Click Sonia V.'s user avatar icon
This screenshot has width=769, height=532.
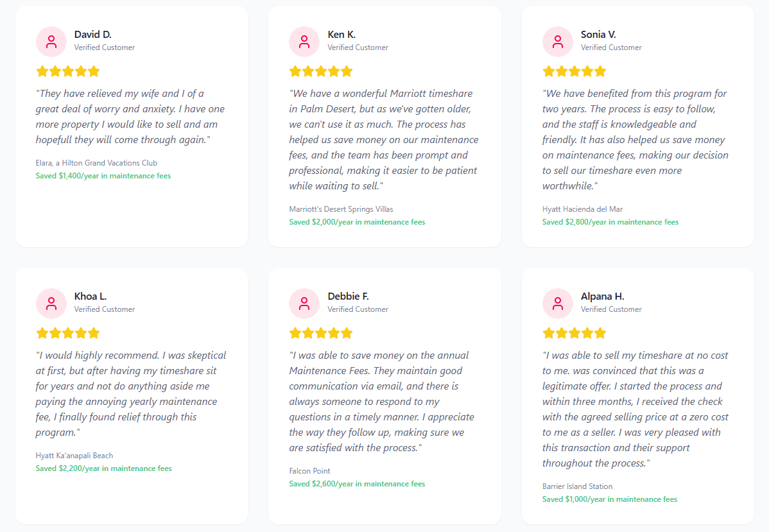click(558, 42)
